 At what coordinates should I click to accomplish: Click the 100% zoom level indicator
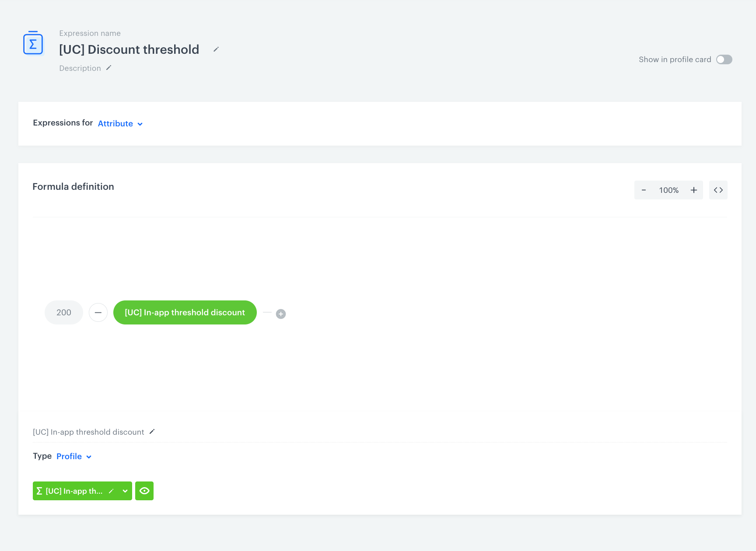(x=668, y=190)
